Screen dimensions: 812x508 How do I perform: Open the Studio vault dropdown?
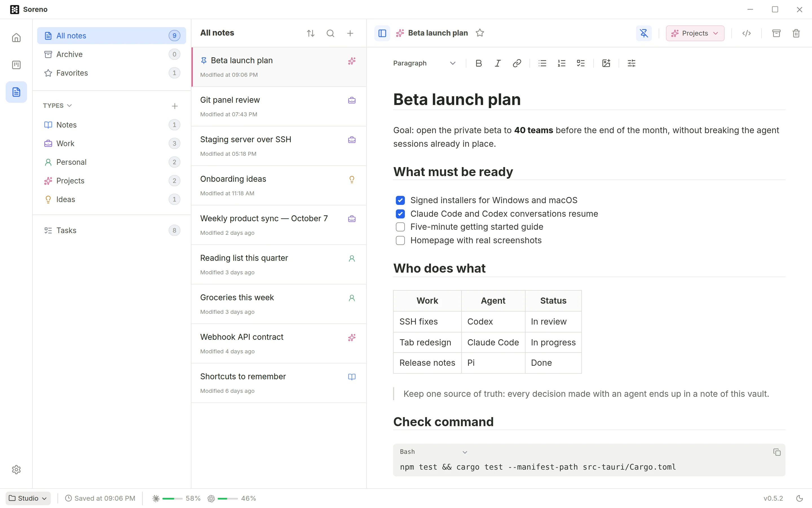tap(28, 498)
